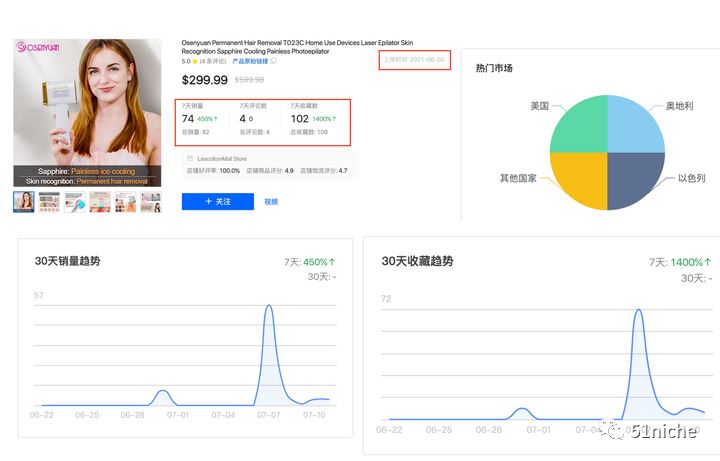Select the yellow 其他国家 pie slice

[583, 177]
